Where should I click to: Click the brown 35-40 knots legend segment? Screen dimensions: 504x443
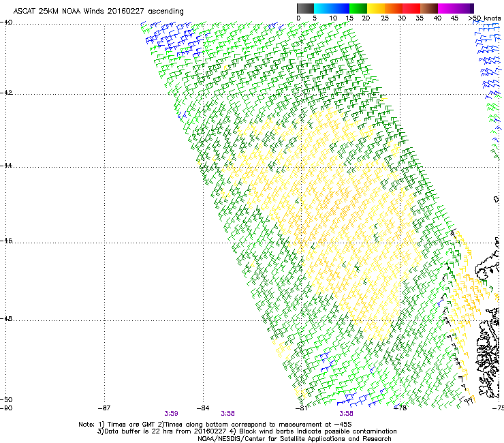click(429, 8)
